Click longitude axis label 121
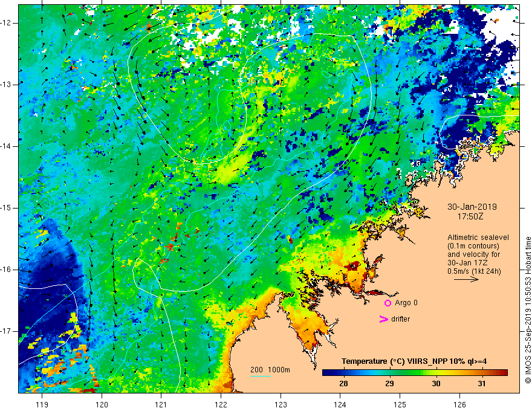 pos(161,404)
